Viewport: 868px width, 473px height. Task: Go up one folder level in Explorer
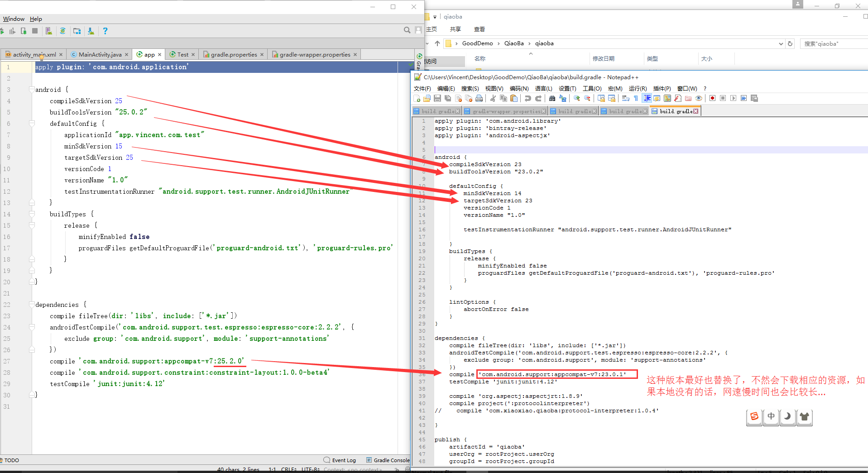pyautogui.click(x=437, y=43)
